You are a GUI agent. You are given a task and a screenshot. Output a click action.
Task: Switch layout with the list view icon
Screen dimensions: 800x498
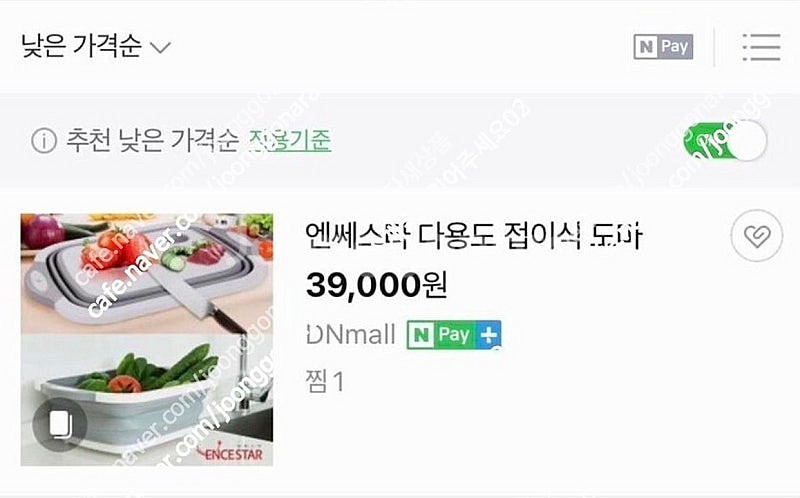(761, 47)
